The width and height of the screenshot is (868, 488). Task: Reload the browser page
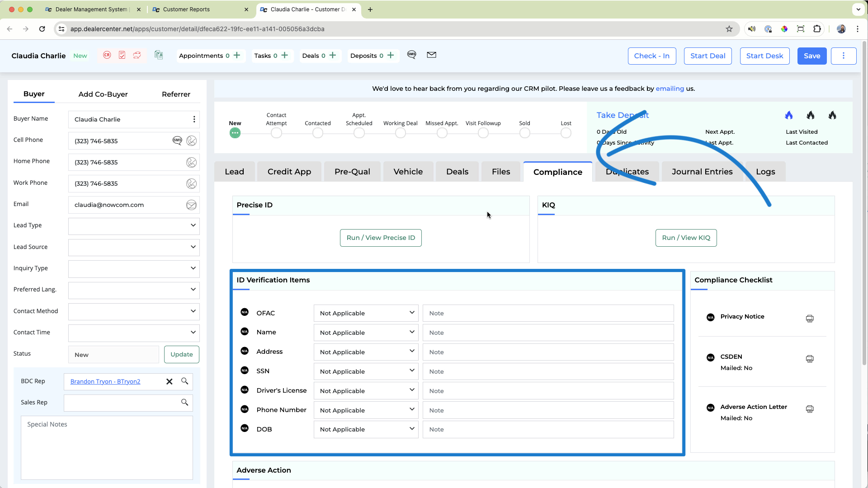coord(42,29)
